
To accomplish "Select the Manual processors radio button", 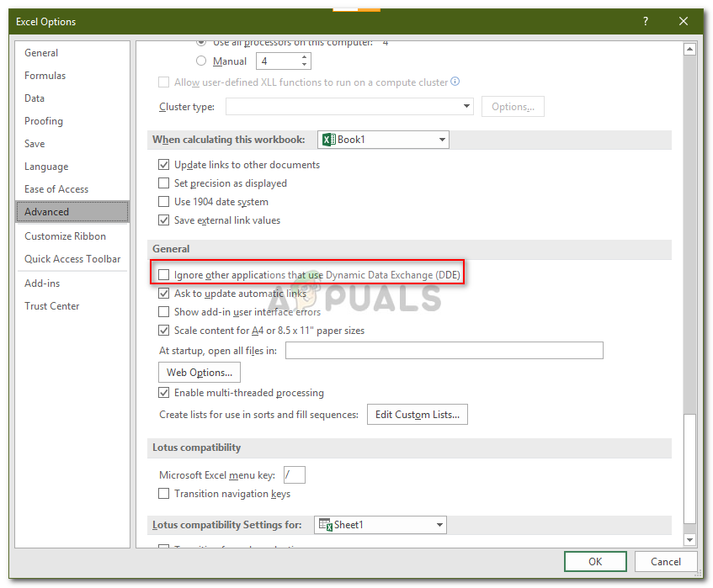I will 201,61.
